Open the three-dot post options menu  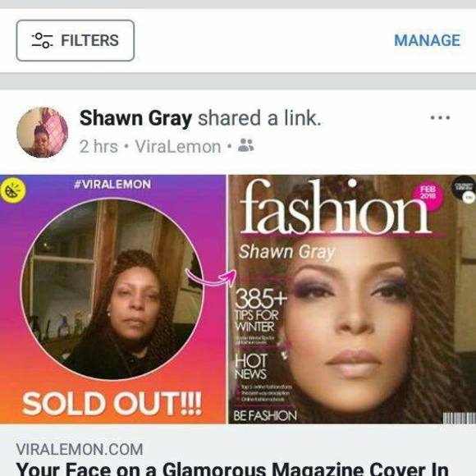click(440, 117)
